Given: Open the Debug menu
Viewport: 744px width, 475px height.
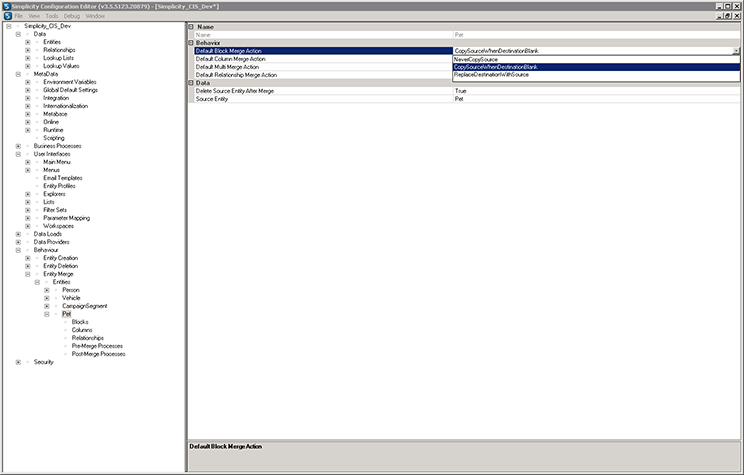Looking at the screenshot, I should 72,16.
